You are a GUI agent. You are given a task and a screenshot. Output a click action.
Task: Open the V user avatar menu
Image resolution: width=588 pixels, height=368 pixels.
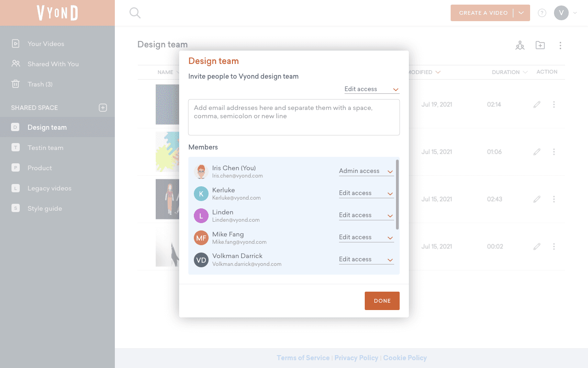[561, 13]
